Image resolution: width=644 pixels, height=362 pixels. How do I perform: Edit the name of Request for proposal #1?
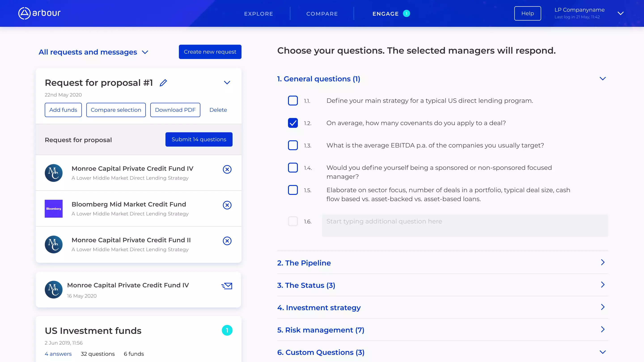pyautogui.click(x=163, y=83)
